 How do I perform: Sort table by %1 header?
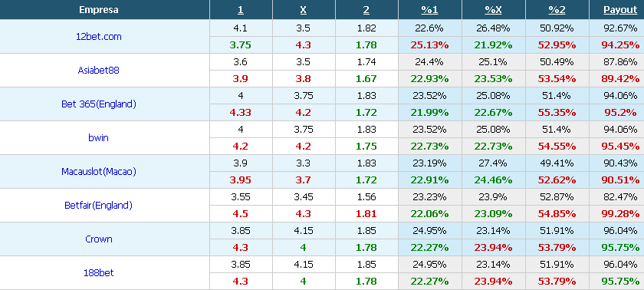[x=429, y=10]
